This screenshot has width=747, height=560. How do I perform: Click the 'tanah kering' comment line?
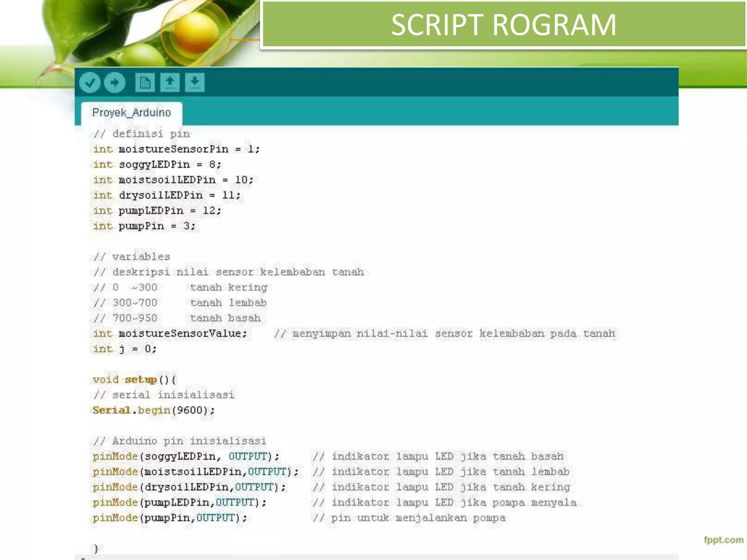[x=180, y=287]
